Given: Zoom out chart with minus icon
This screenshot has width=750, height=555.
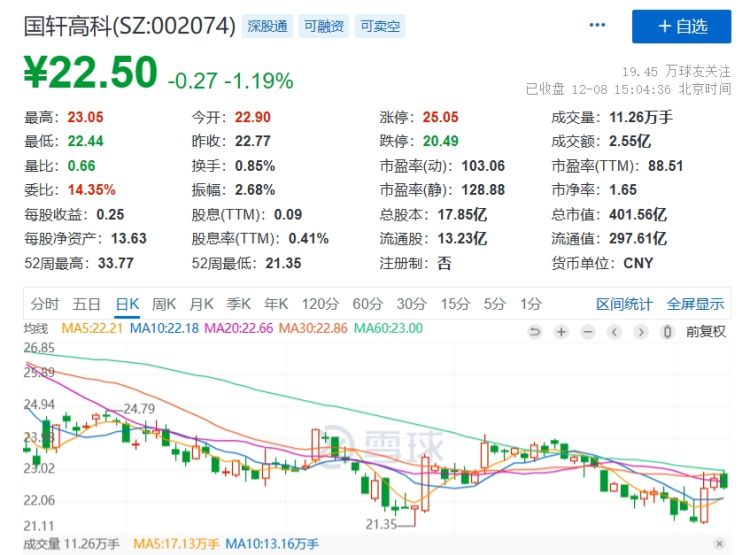Looking at the screenshot, I should (588, 332).
